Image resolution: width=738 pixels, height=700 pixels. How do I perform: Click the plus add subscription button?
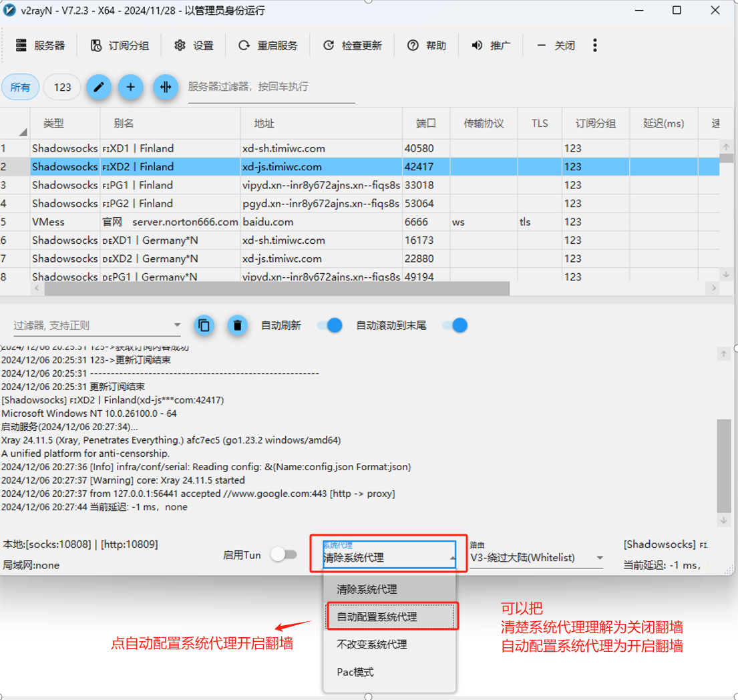point(131,87)
